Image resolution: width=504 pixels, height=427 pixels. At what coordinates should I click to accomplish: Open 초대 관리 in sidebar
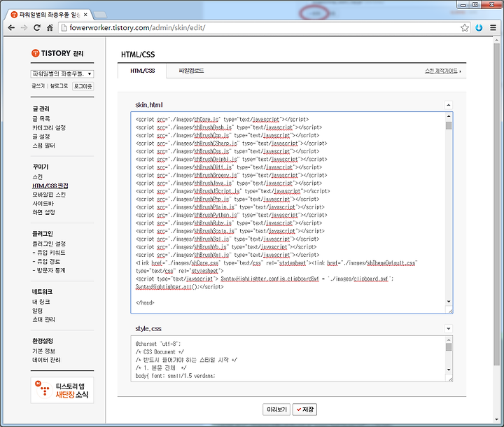(x=43, y=320)
